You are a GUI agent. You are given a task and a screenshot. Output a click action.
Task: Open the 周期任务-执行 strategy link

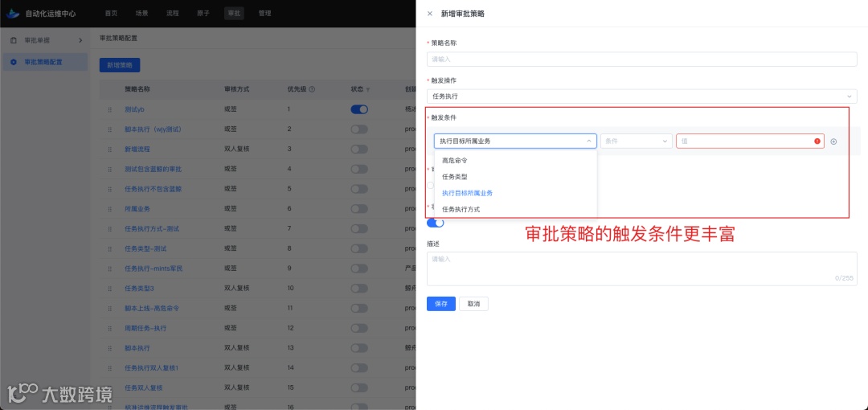pyautogui.click(x=145, y=328)
